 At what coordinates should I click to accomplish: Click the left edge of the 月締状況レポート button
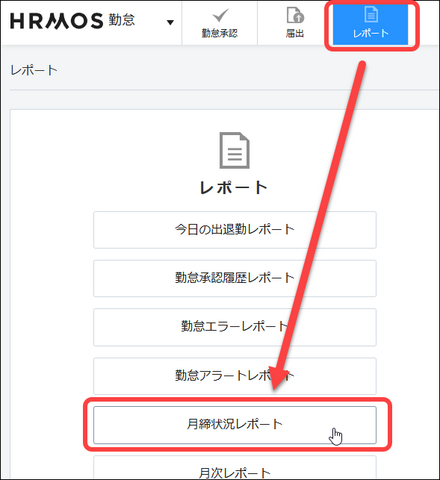click(97, 425)
